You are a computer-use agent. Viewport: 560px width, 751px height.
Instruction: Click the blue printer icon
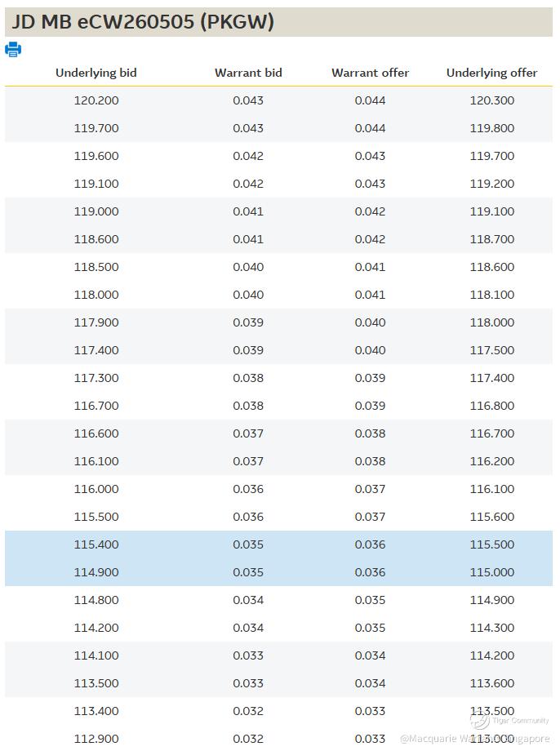13,50
